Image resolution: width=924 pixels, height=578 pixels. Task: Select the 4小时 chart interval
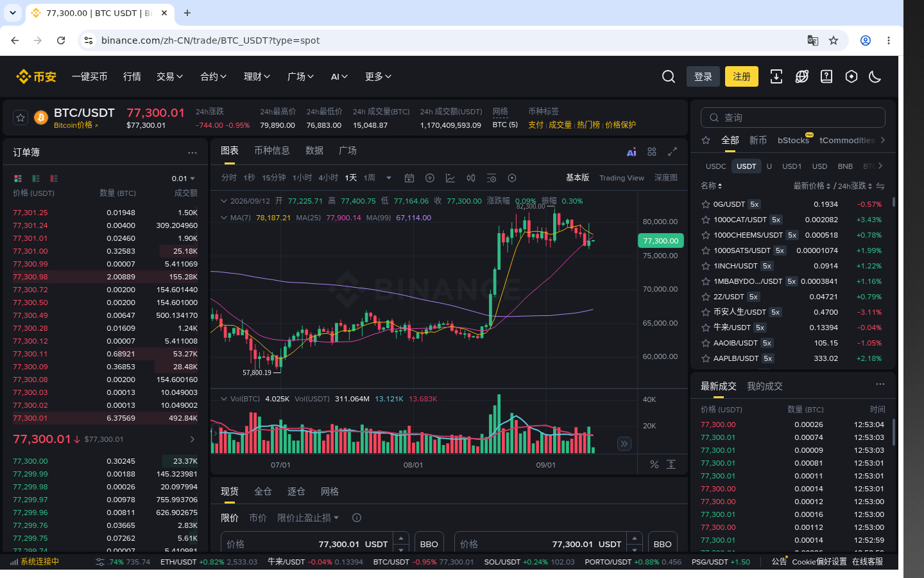click(328, 178)
